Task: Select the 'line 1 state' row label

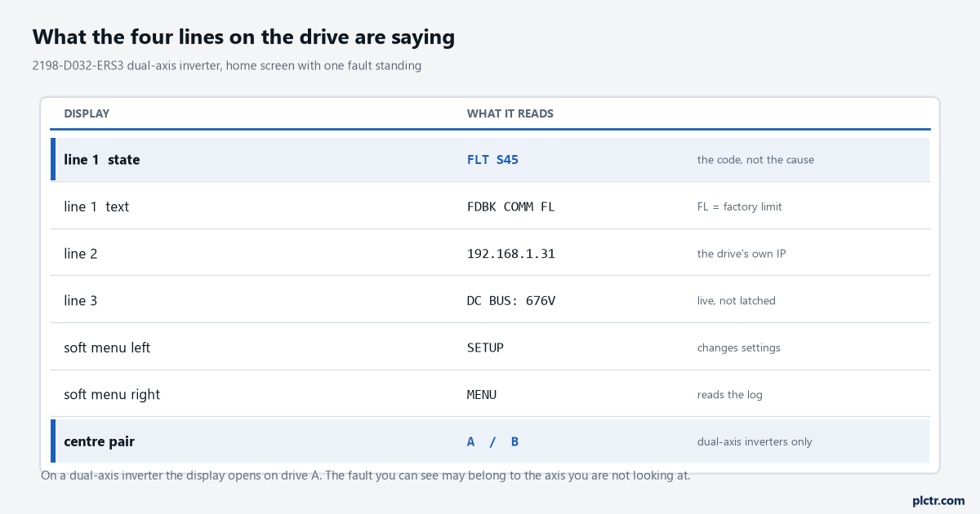Action: pyautogui.click(x=102, y=160)
